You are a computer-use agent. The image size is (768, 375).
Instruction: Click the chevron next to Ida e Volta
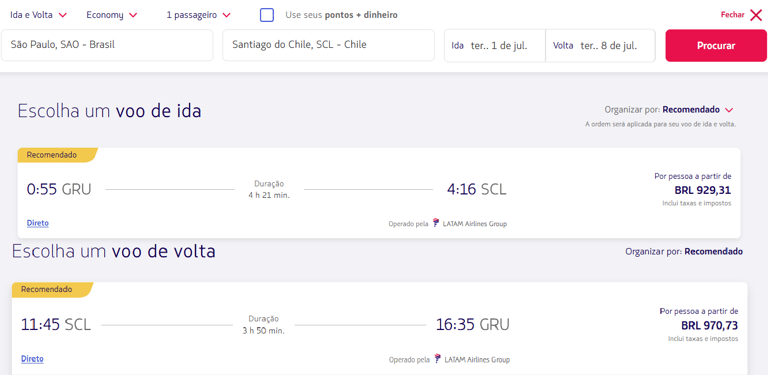pyautogui.click(x=62, y=15)
